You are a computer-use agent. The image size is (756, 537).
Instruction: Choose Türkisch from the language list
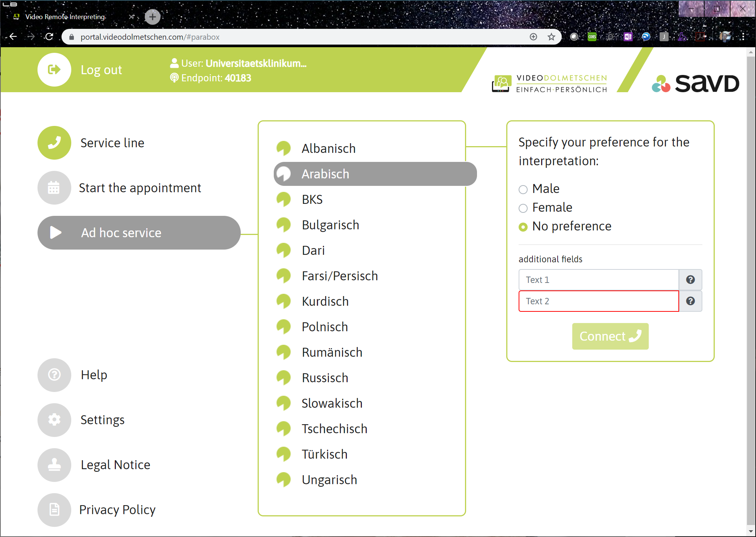(324, 454)
